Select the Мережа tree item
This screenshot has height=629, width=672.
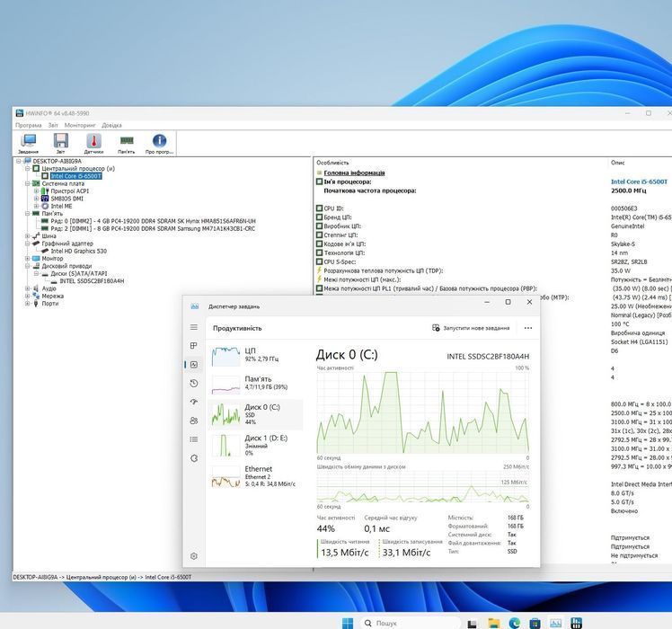(53, 297)
